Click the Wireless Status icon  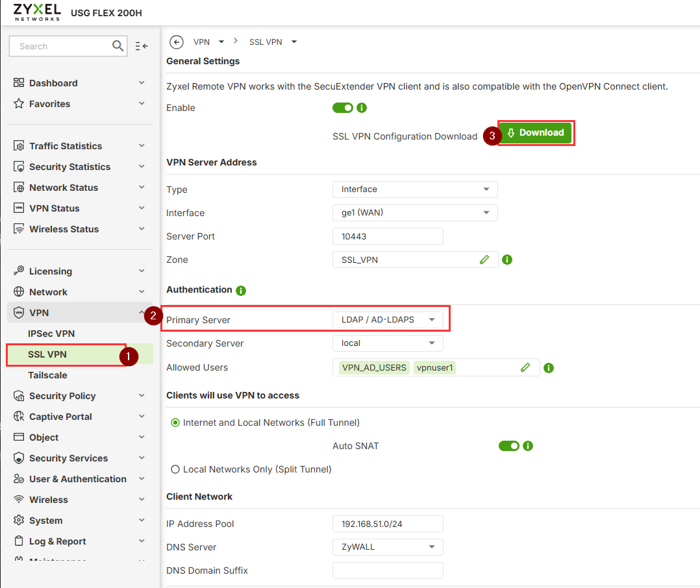pos(19,229)
